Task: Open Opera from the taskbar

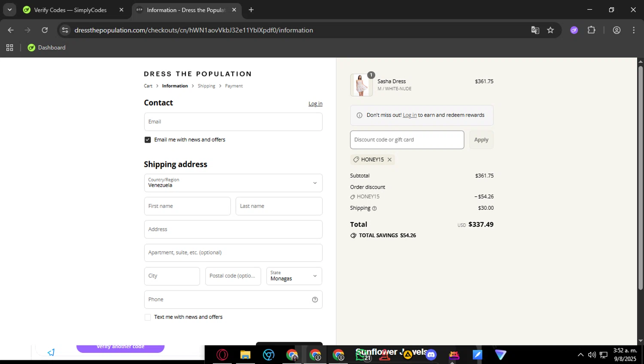Action: (222, 355)
